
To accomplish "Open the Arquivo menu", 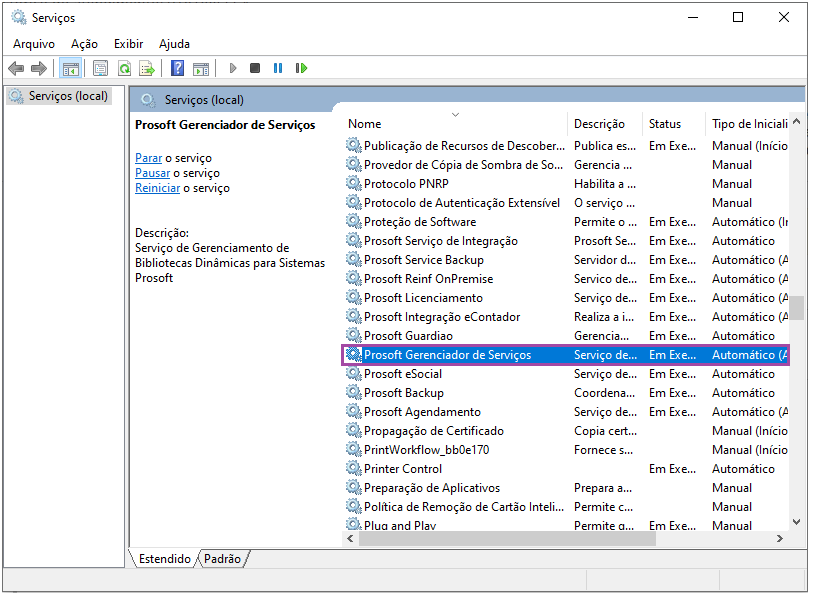I will (34, 44).
